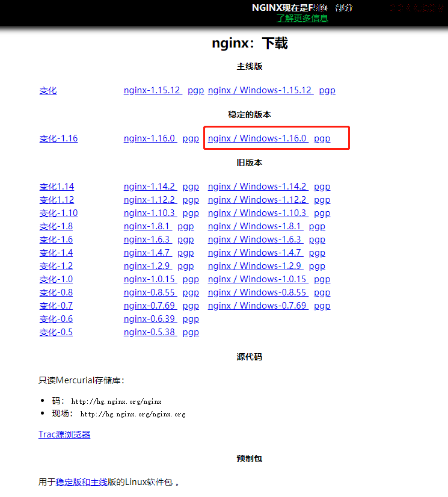Open the 变化-1.16 changes link
This screenshot has height=497, width=448.
click(x=58, y=138)
